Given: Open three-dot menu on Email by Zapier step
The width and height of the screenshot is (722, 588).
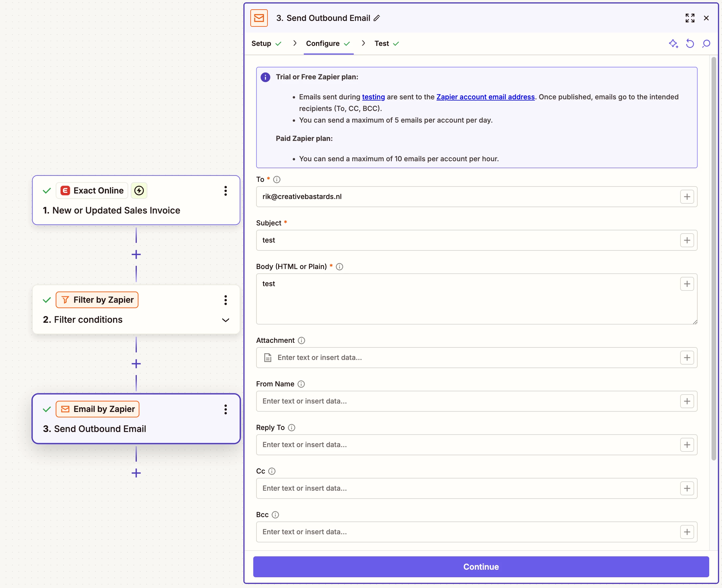Looking at the screenshot, I should click(x=226, y=409).
